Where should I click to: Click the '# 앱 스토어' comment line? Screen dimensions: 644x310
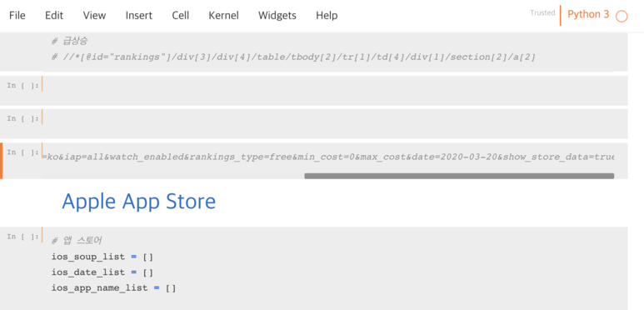click(x=77, y=241)
